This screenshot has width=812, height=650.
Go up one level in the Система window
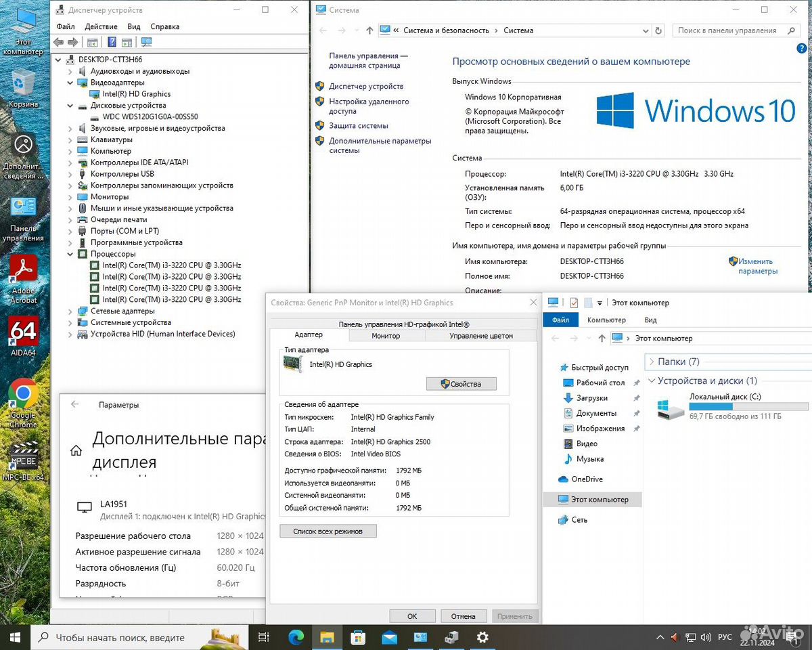tap(369, 30)
